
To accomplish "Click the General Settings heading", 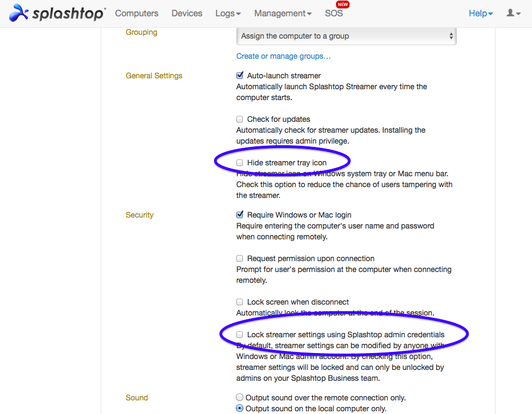I will pos(154,76).
